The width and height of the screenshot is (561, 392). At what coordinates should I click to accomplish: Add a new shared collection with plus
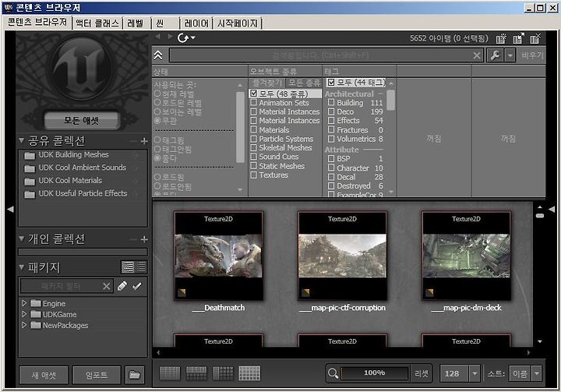click(x=144, y=141)
